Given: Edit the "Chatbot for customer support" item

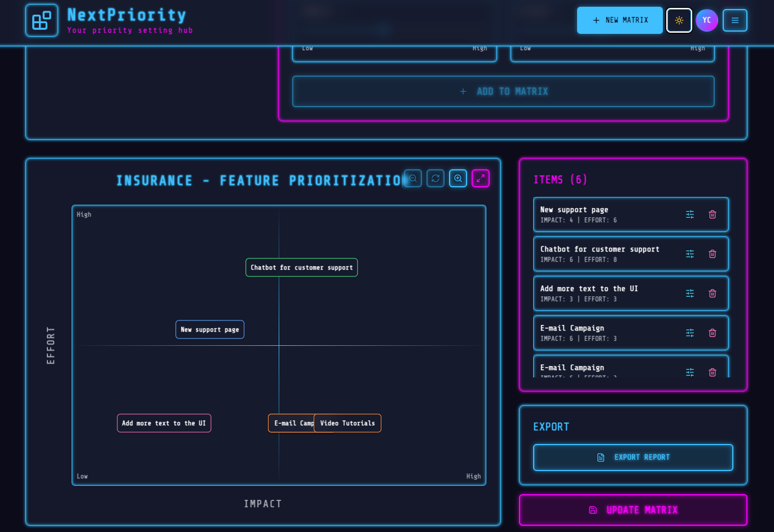Looking at the screenshot, I should (689, 254).
